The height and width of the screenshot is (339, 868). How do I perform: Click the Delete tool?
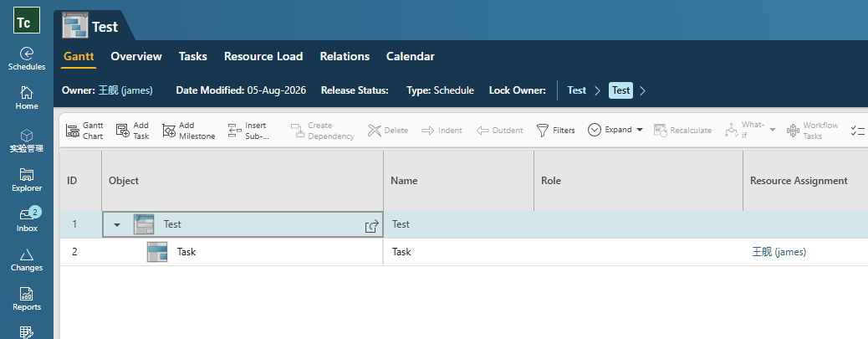pyautogui.click(x=388, y=131)
